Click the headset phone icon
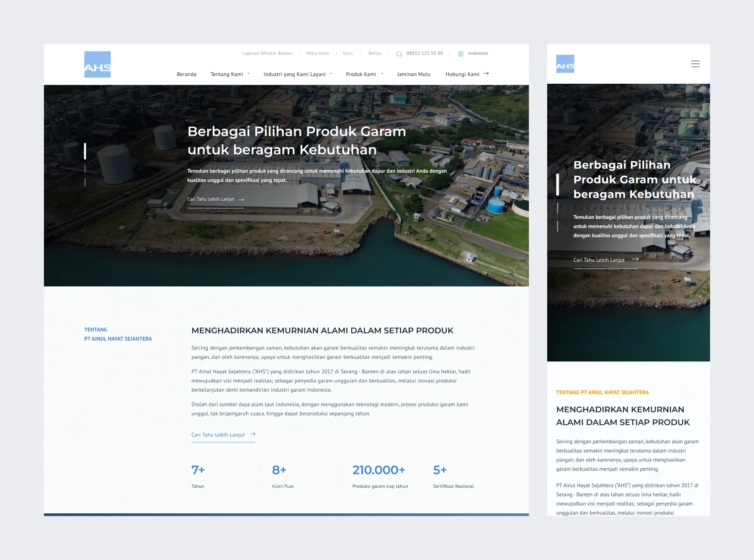Image resolution: width=754 pixels, height=560 pixels. (399, 54)
